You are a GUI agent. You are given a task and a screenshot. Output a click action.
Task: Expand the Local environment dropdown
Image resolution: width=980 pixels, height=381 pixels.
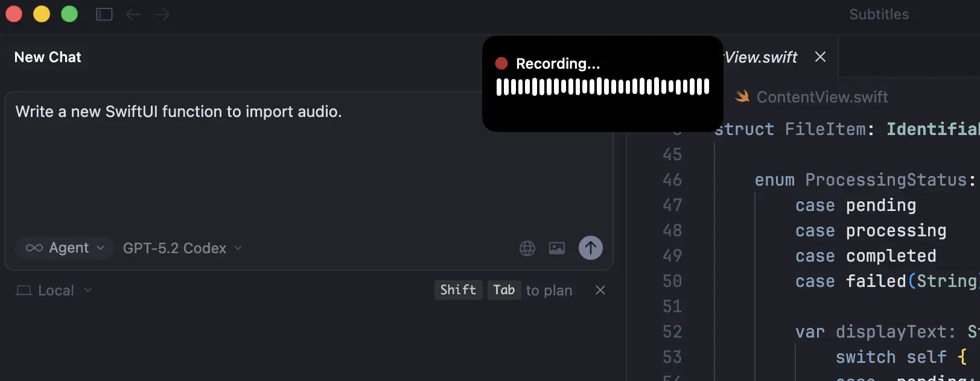[x=54, y=290]
